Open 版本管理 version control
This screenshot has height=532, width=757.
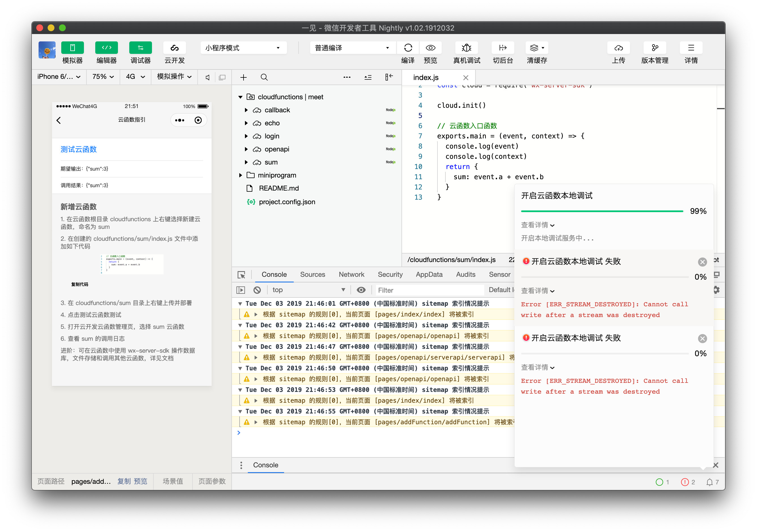(655, 48)
